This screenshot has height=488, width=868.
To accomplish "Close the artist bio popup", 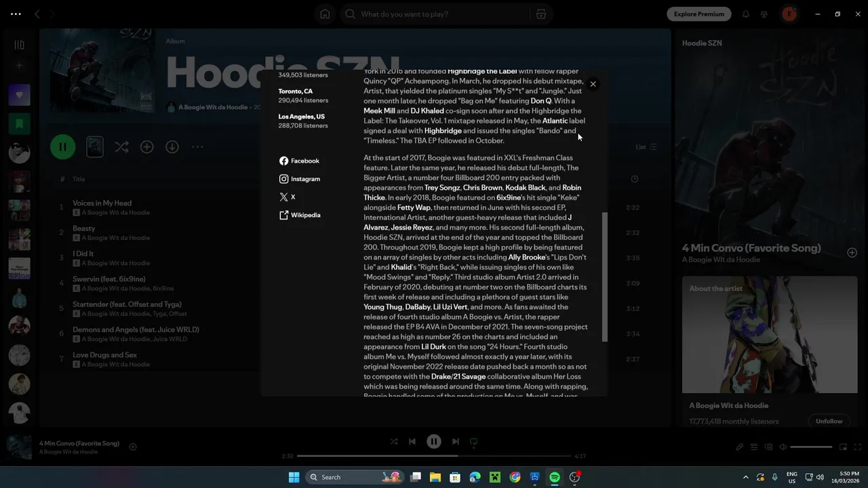I will tap(593, 84).
